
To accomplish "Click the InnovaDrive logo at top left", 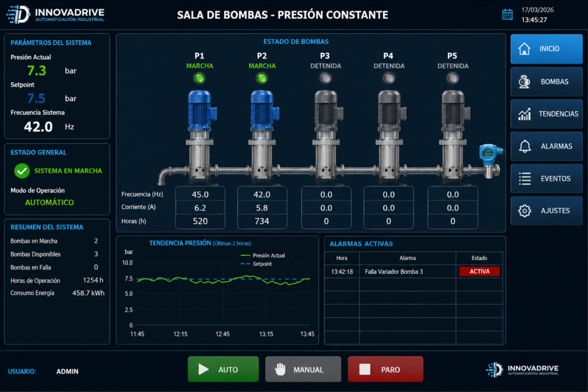I will 56,14.
